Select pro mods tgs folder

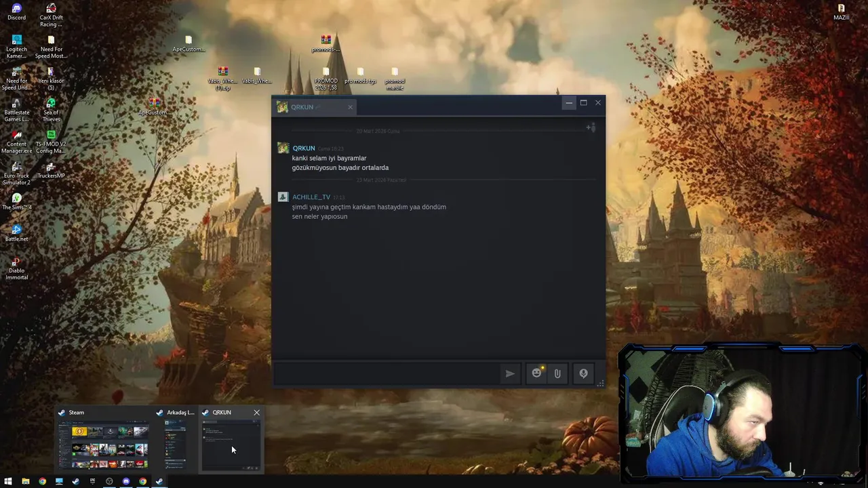(x=360, y=75)
